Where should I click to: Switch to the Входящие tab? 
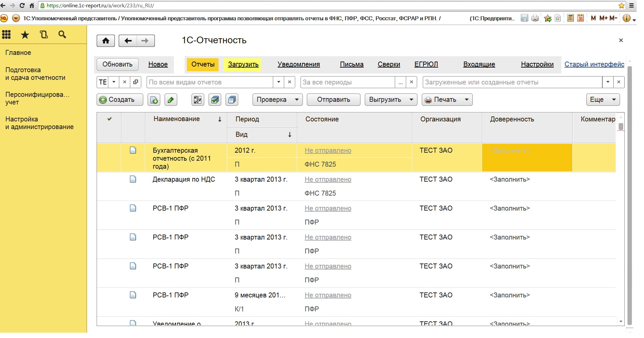point(479,64)
